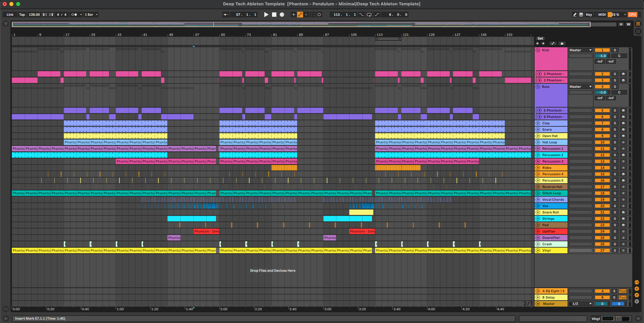Viewport: 644px width, 323px height.
Task: Adjust the Master volume slider showing 0
Action: click(x=602, y=304)
